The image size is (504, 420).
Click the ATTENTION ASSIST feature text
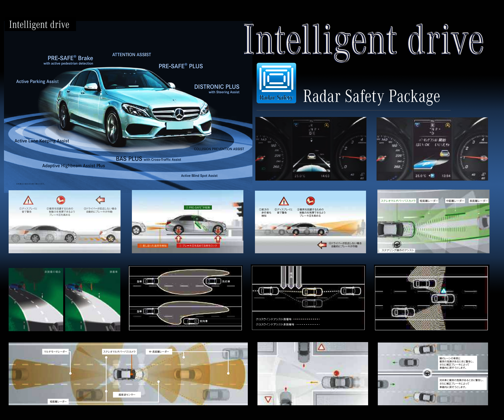pyautogui.click(x=131, y=54)
